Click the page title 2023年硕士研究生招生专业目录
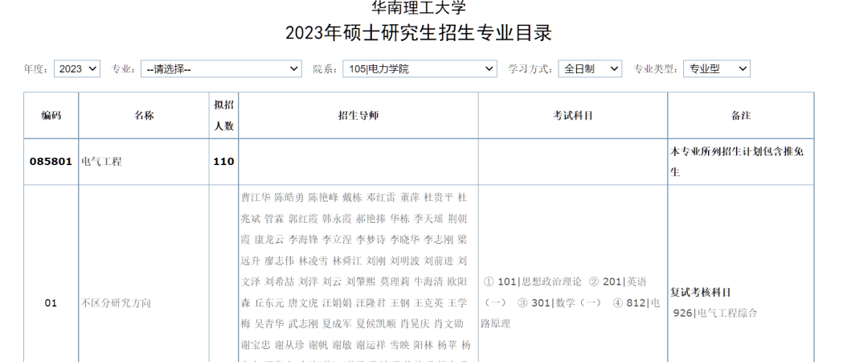The width and height of the screenshot is (868, 362). [419, 33]
